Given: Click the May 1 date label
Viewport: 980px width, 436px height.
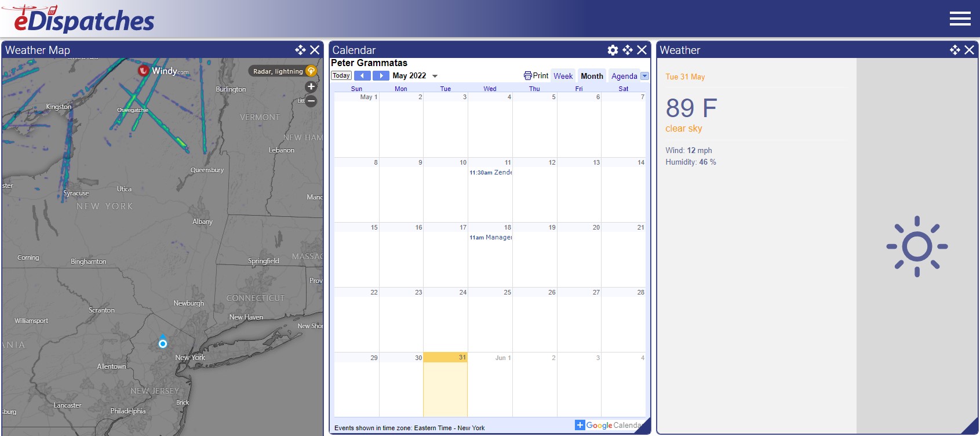Looking at the screenshot, I should 369,97.
